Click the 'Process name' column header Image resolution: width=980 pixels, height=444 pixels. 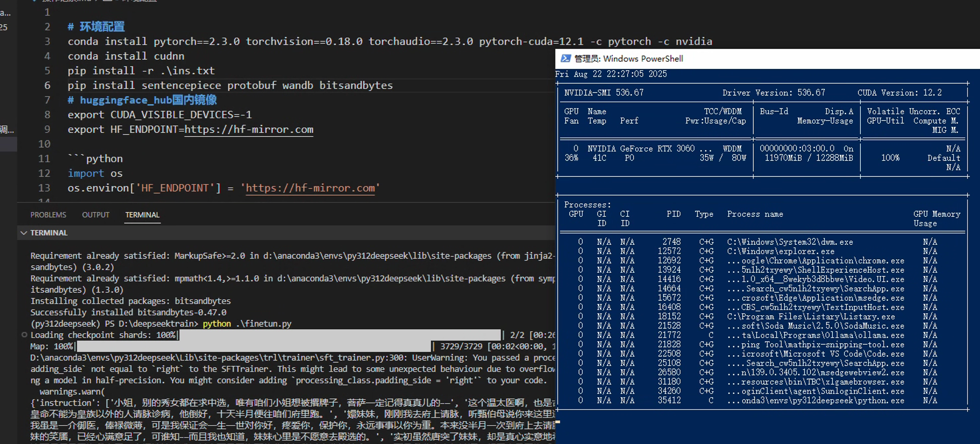click(754, 214)
